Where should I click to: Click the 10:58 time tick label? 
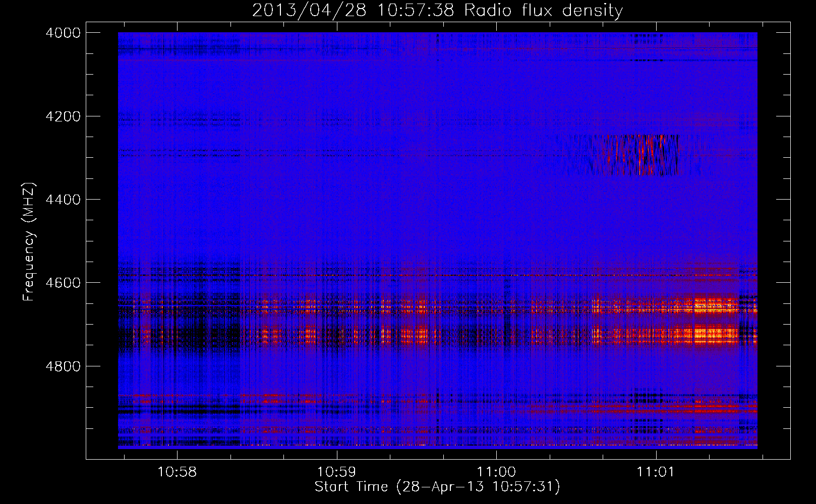pyautogui.click(x=177, y=472)
